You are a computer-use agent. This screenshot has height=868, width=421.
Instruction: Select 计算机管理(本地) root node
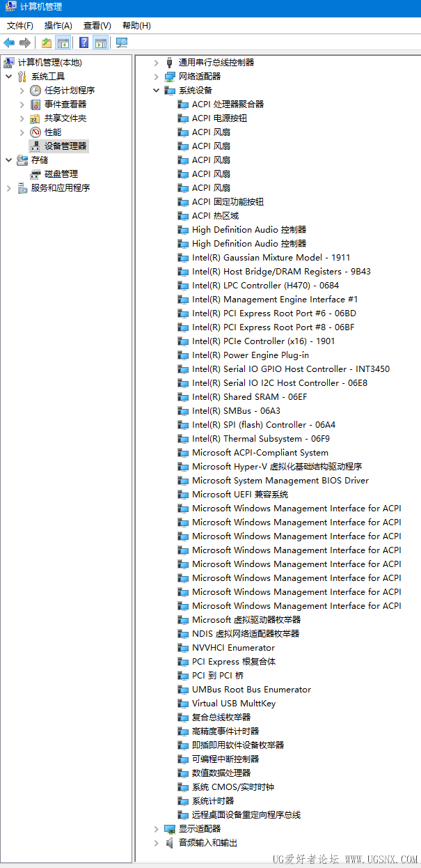pos(49,63)
